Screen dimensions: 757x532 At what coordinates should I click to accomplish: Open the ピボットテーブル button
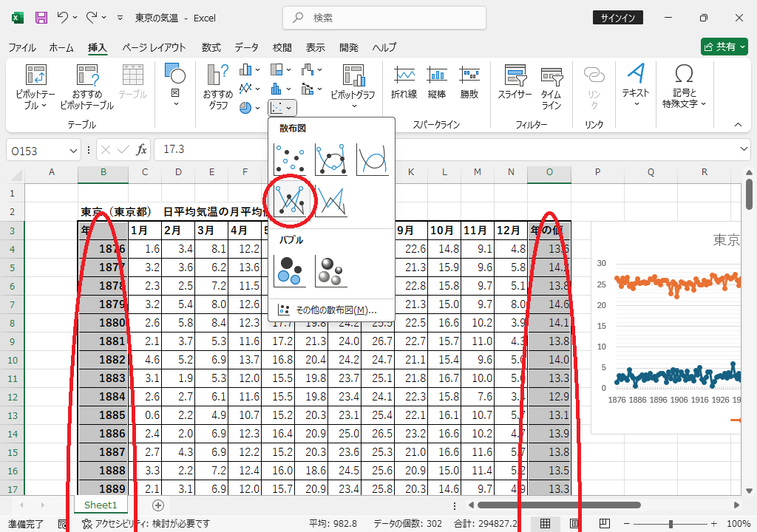tap(35, 87)
